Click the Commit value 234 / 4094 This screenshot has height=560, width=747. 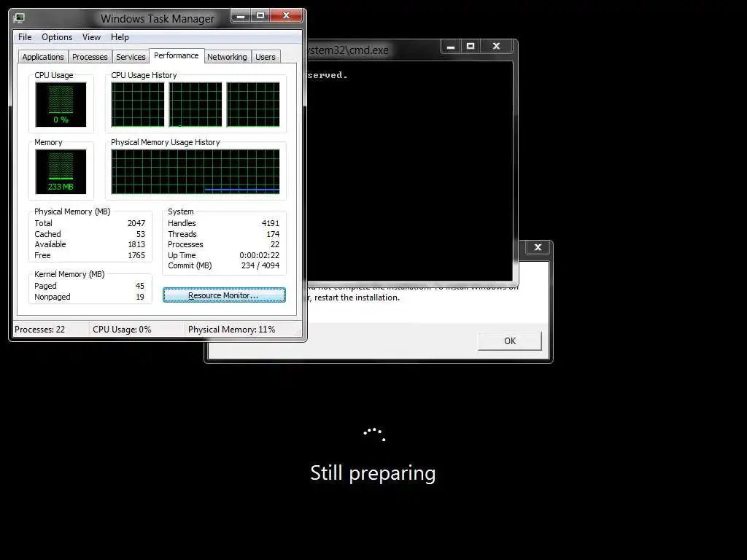coord(260,265)
